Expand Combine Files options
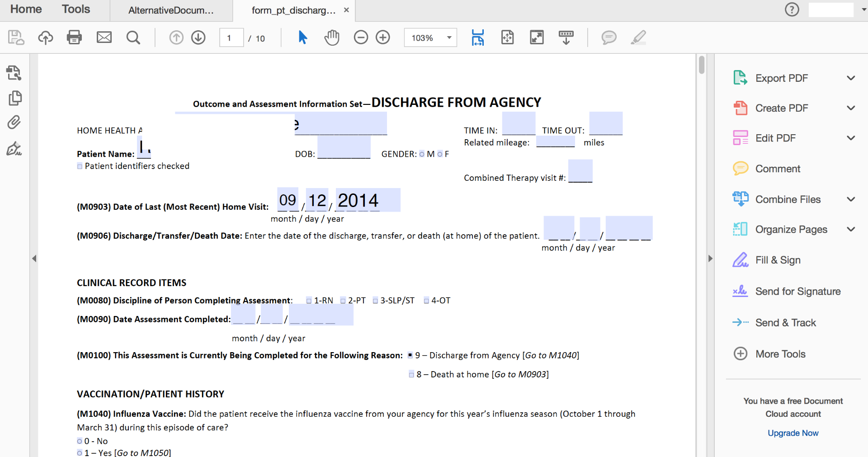The image size is (868, 457). [x=851, y=199]
